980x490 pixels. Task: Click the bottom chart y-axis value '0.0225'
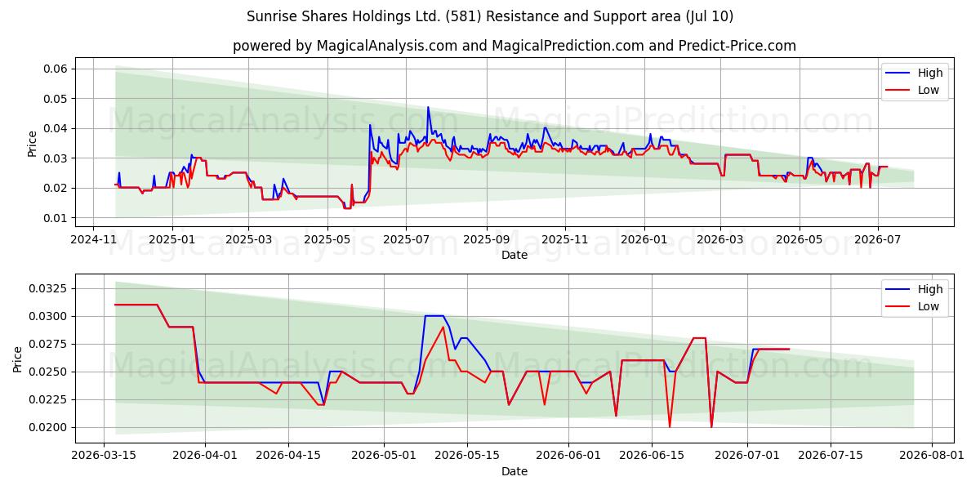[48, 399]
